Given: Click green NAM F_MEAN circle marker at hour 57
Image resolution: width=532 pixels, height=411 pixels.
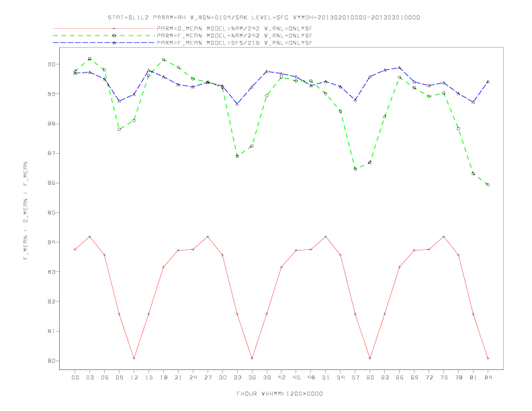Looking at the screenshot, I should (x=355, y=169).
